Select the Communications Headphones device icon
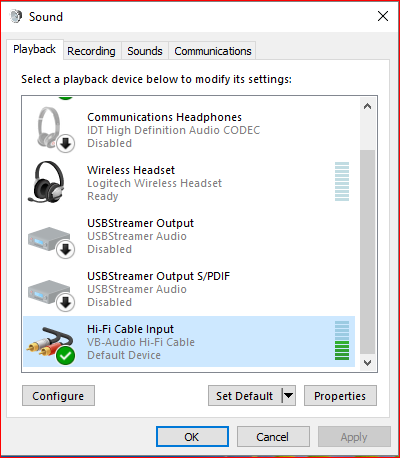400x458 pixels. 52,129
